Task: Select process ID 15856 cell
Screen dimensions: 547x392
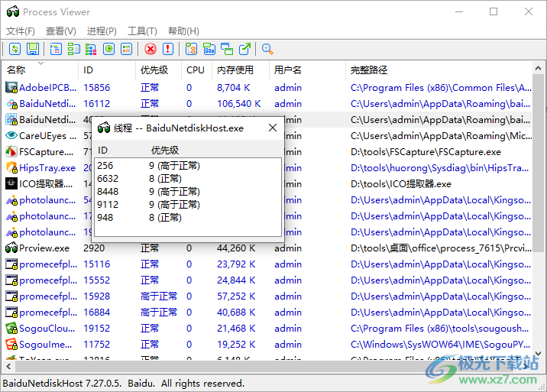Action: pyautogui.click(x=96, y=88)
